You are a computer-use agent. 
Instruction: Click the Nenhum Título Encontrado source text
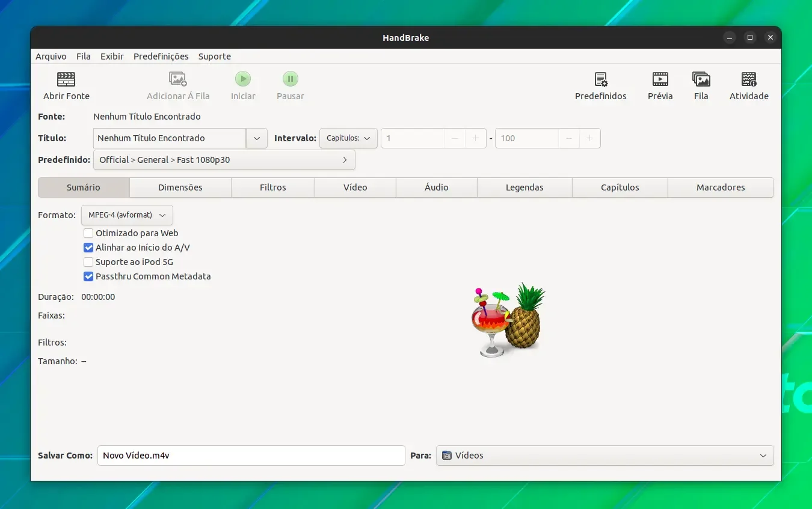[147, 117]
